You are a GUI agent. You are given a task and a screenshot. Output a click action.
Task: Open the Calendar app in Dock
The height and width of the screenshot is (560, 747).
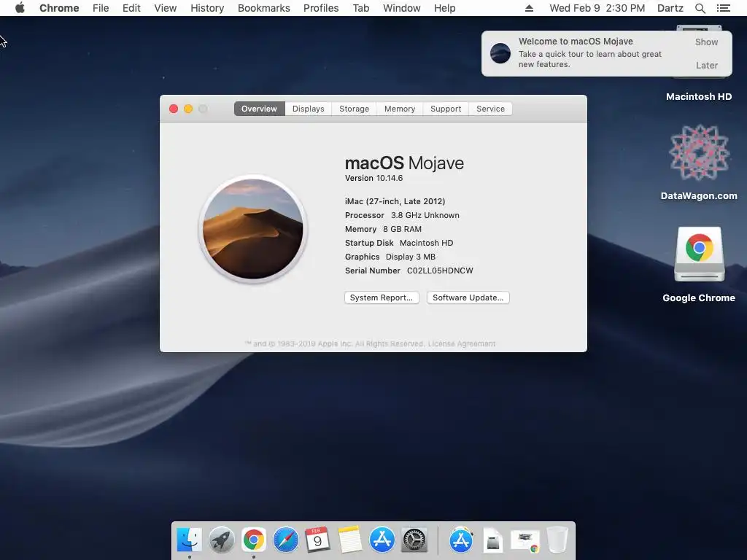pos(318,540)
